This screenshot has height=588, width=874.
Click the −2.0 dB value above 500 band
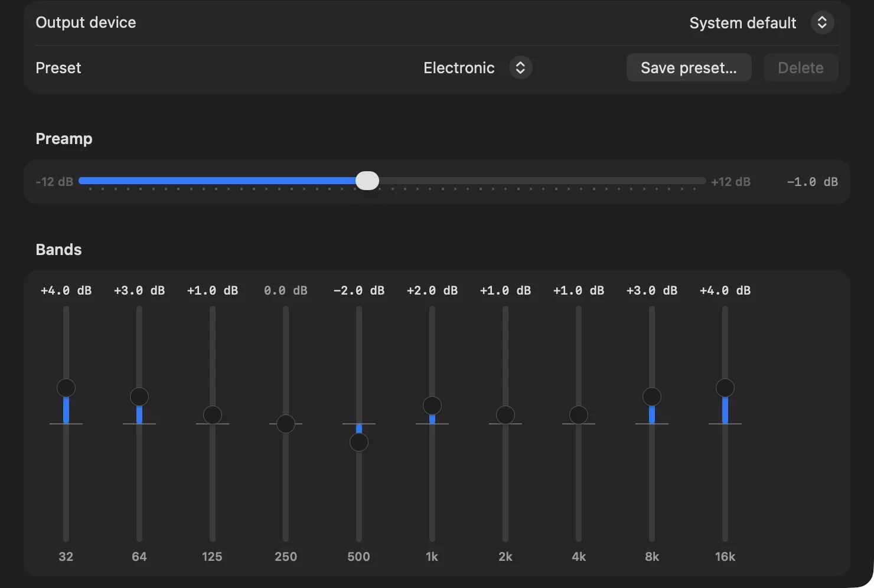pyautogui.click(x=359, y=290)
